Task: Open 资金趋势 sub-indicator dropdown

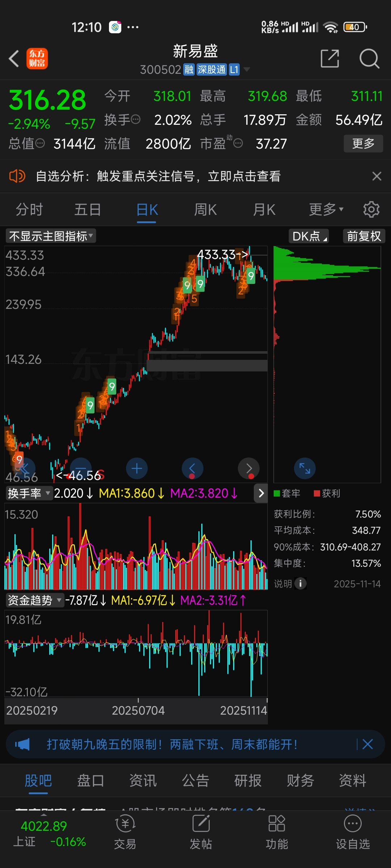Action: point(35,600)
